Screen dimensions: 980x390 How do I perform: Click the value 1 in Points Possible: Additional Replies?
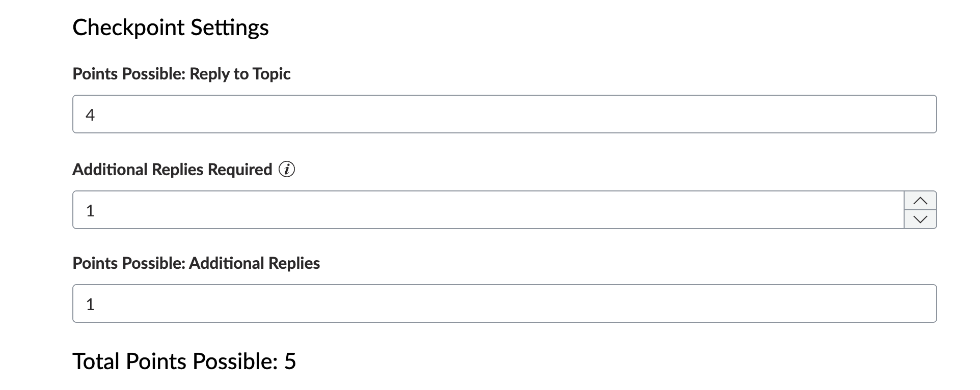90,304
